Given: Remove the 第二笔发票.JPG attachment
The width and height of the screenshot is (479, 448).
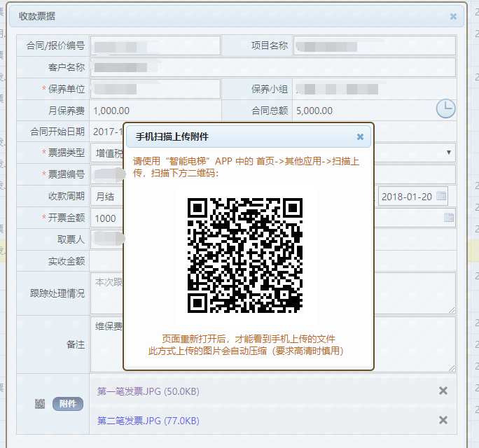Looking at the screenshot, I should tap(443, 420).
